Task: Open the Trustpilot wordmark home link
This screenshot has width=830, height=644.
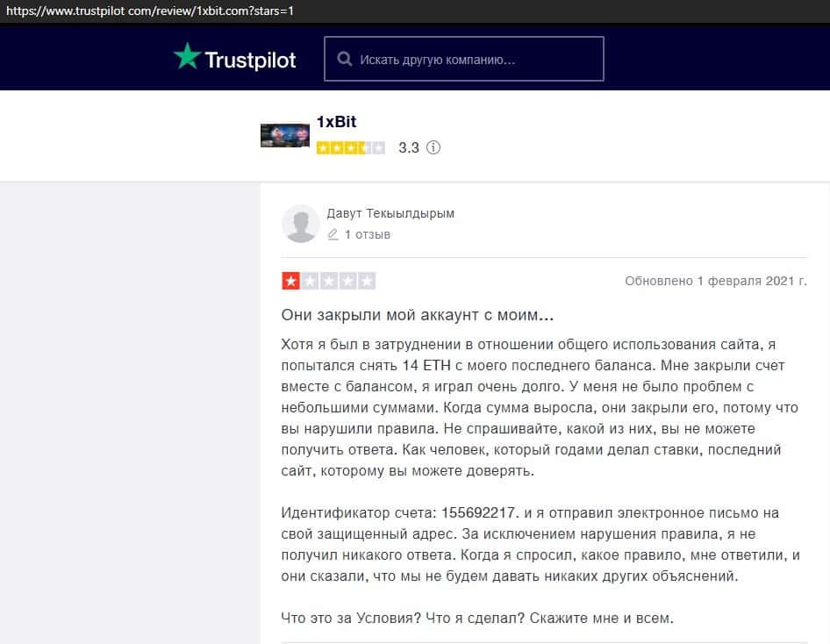Action: coord(250,60)
